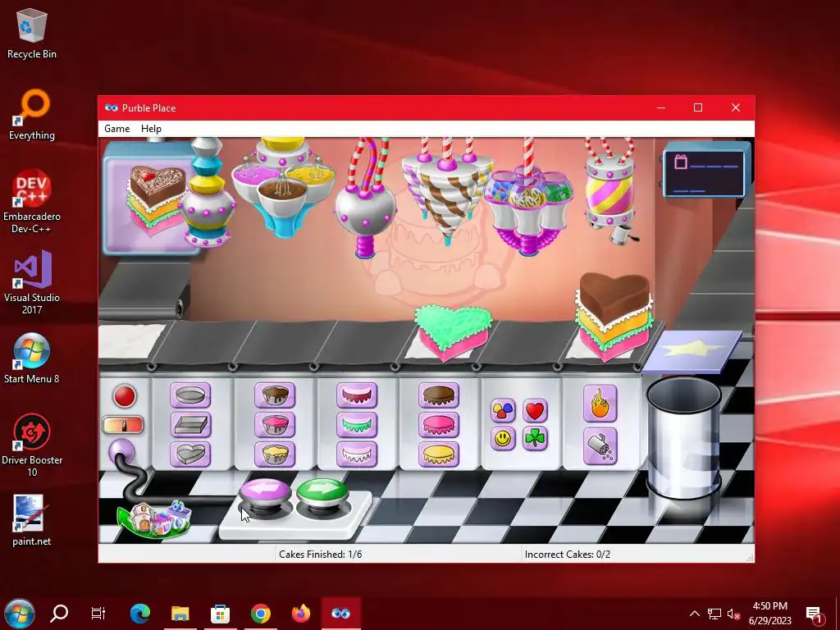Open Everything search desktop shortcut
840x630 pixels.
(x=32, y=115)
